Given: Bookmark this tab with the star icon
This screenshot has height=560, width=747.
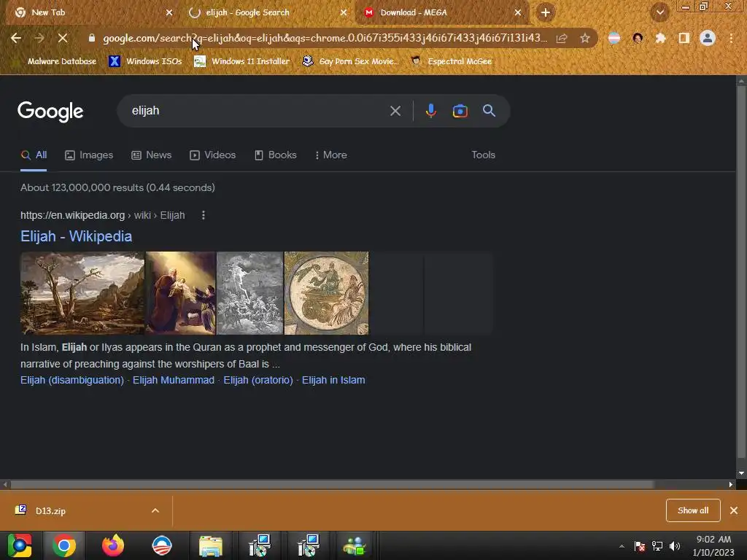Looking at the screenshot, I should coord(585,38).
